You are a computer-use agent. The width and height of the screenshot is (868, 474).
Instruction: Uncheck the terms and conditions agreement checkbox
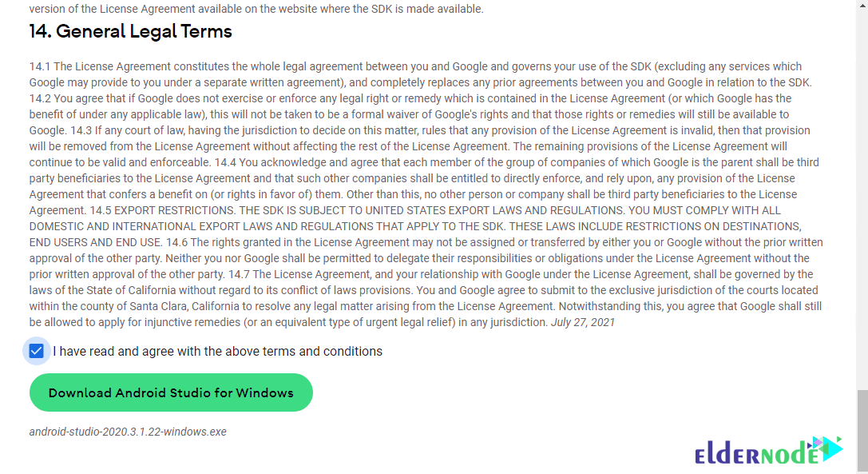coord(36,351)
